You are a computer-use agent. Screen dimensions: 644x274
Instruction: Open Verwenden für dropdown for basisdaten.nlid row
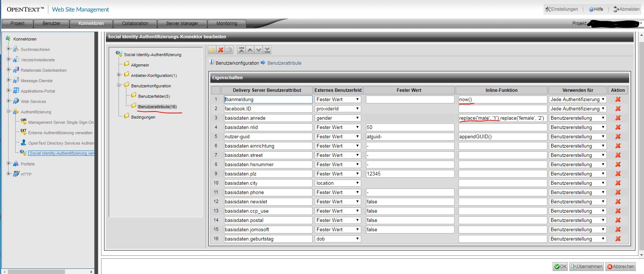click(578, 127)
